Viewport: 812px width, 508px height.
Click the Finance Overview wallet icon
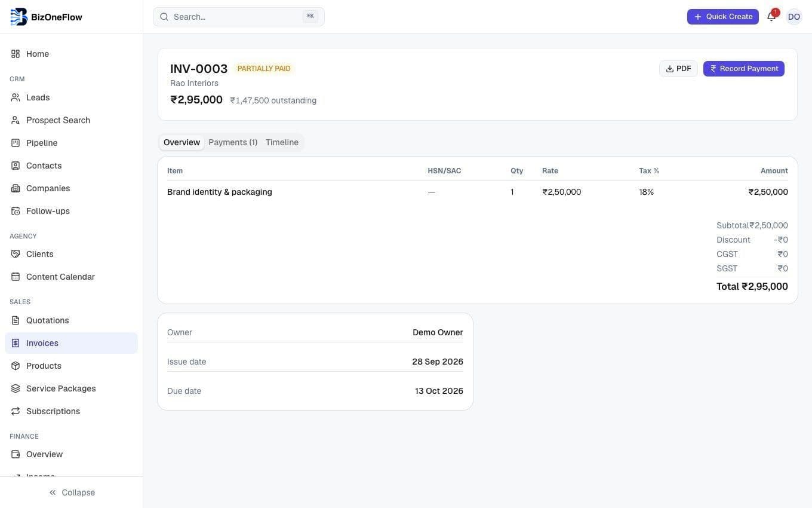16,454
